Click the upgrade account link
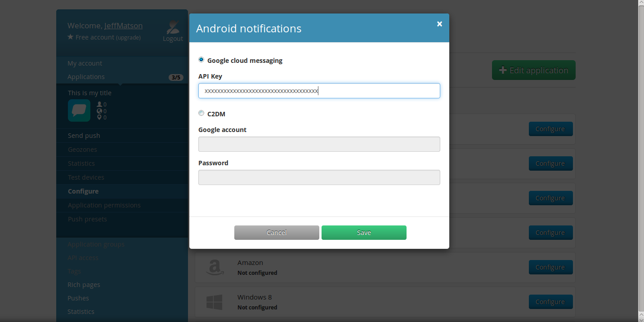 click(x=128, y=38)
